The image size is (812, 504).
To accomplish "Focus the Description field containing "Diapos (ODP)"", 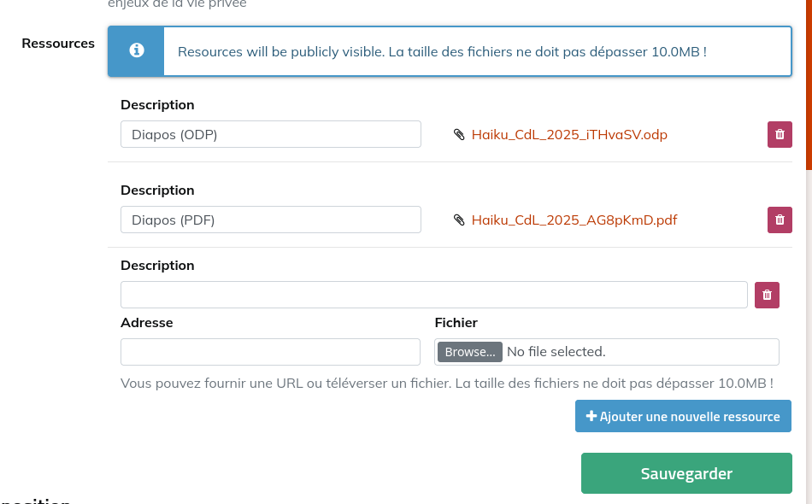I will (x=270, y=134).
